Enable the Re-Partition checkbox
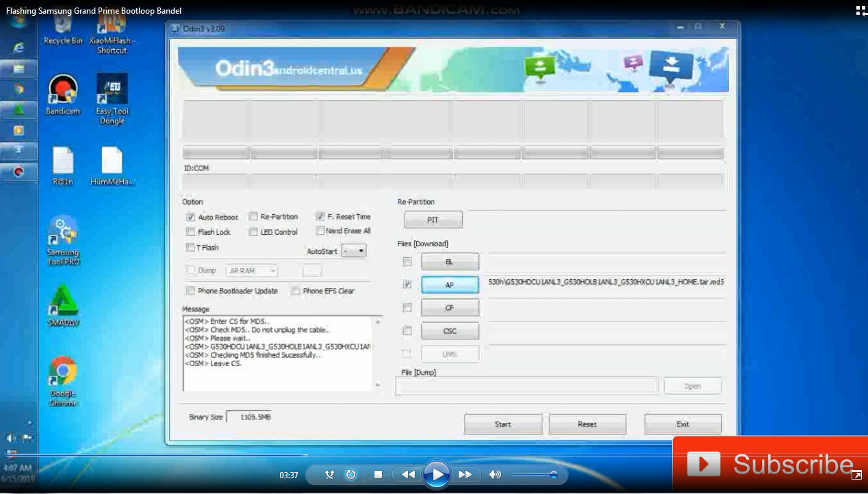 point(253,216)
